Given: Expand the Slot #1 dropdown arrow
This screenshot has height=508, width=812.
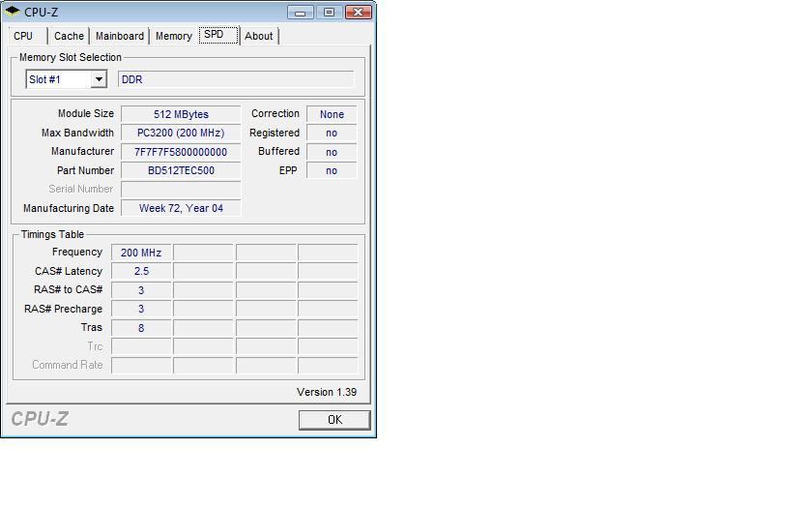Looking at the screenshot, I should (x=99, y=79).
